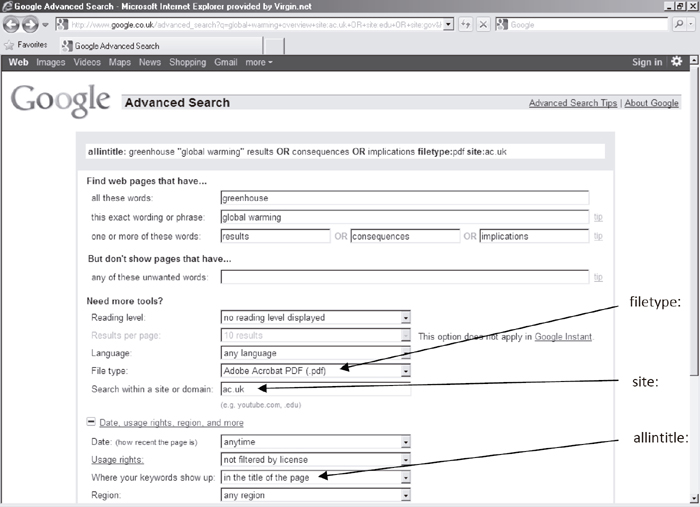The image size is (700, 507).
Task: Click the Search within a site or domain field
Action: pos(315,389)
